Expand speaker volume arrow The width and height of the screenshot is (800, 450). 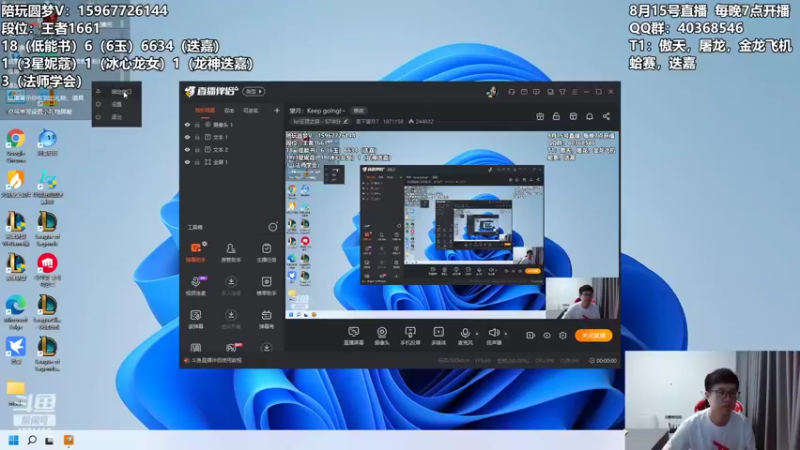(x=506, y=334)
